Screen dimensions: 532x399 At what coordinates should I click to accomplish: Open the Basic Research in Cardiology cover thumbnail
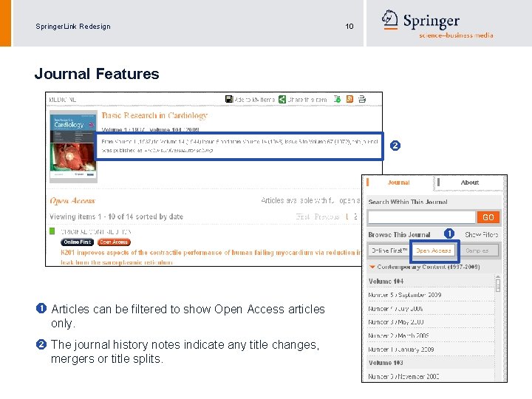pos(73,146)
